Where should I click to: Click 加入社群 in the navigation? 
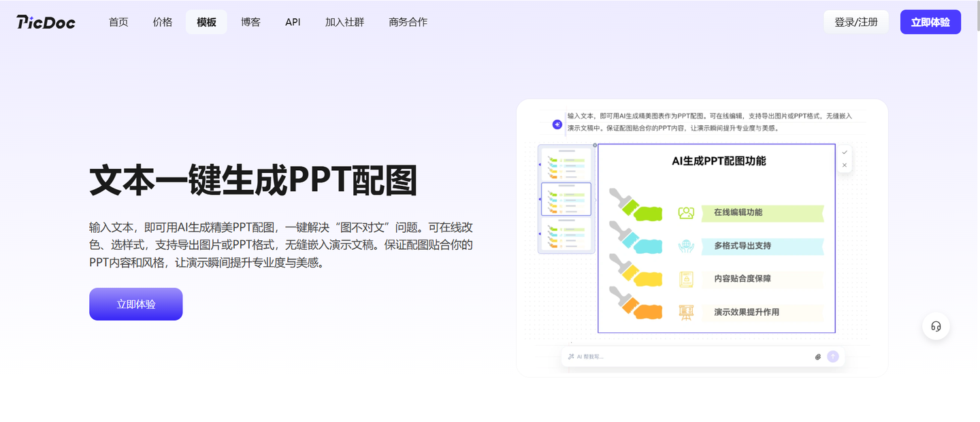344,22
